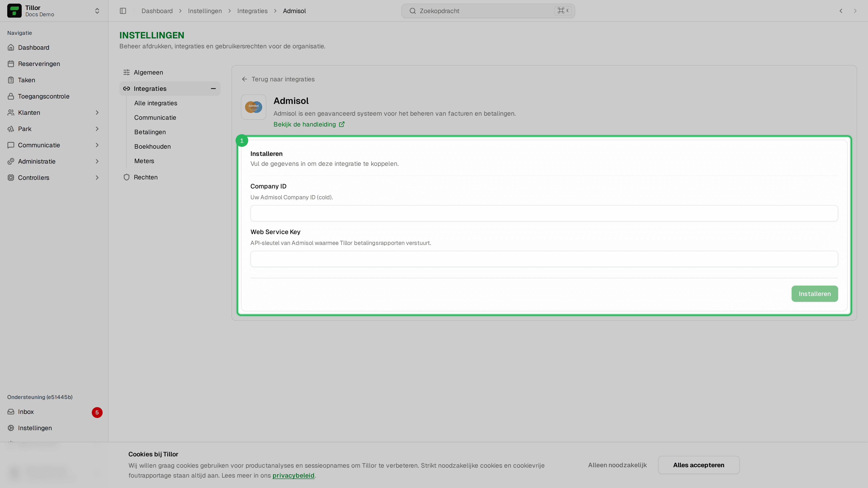This screenshot has width=868, height=488.
Task: Expand the Park menu chevron
Action: 97,129
